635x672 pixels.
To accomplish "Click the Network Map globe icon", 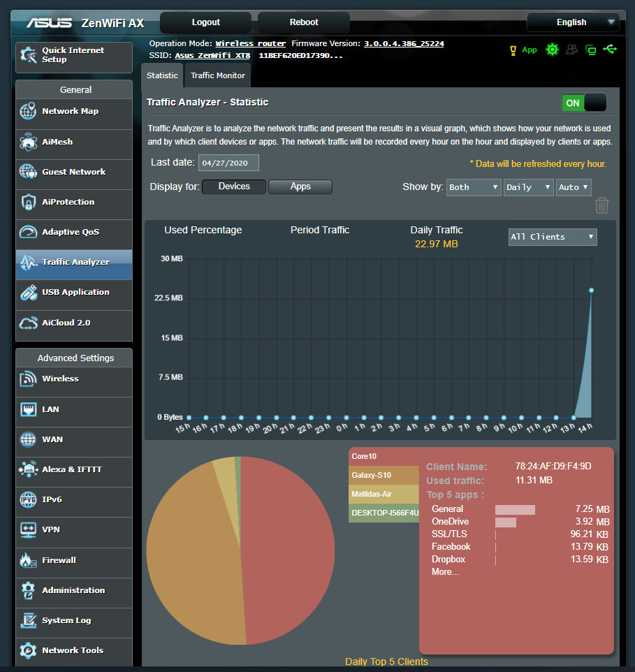I will pyautogui.click(x=28, y=112).
